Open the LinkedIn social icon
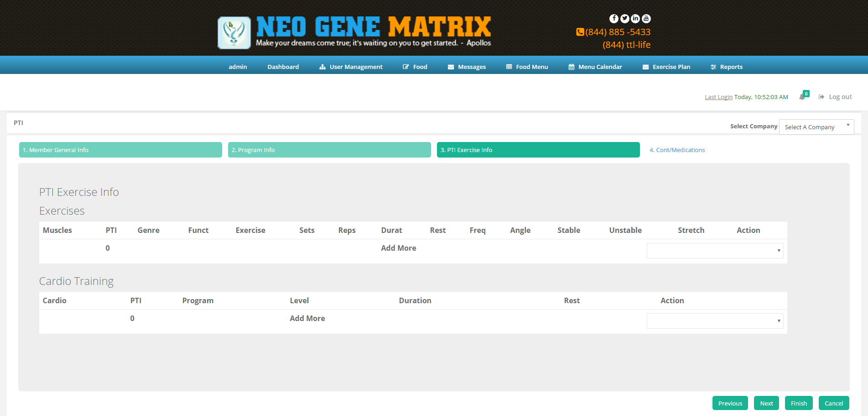The width and height of the screenshot is (868, 416). [635, 19]
